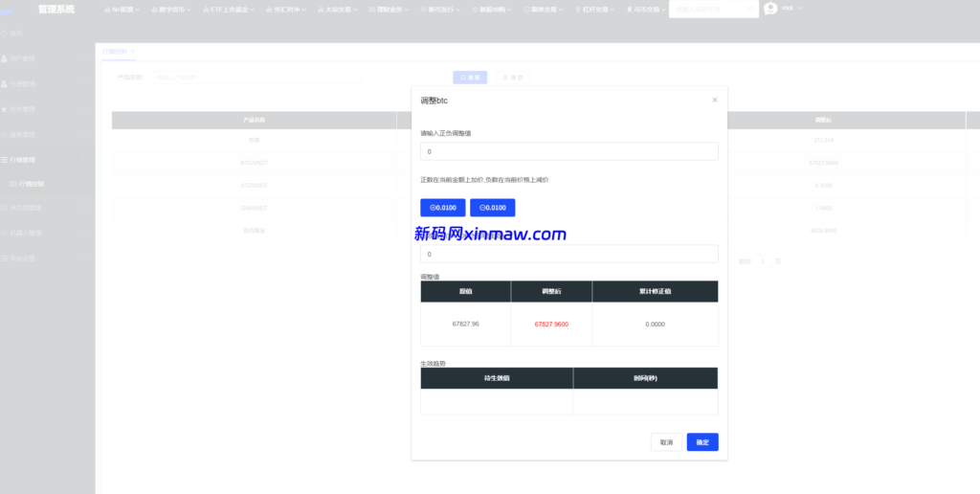The height and width of the screenshot is (494, 980).
Task: Focus the 产品名称 search input
Action: 256,78
